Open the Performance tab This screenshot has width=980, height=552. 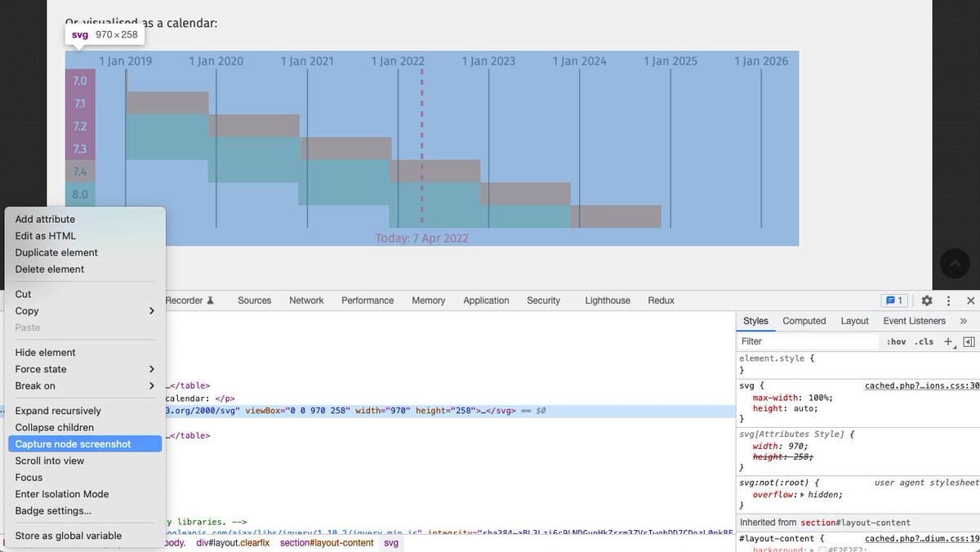tap(367, 300)
